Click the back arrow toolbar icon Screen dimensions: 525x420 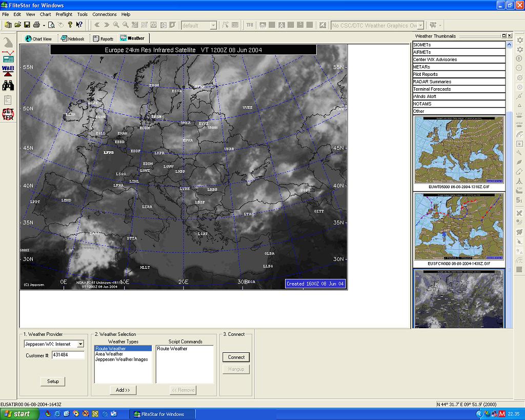pos(97,25)
